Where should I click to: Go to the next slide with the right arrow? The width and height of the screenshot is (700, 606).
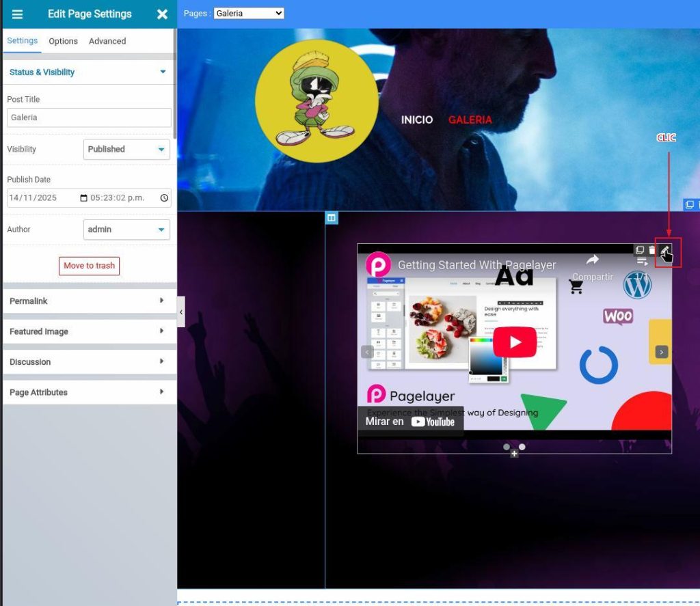[661, 352]
